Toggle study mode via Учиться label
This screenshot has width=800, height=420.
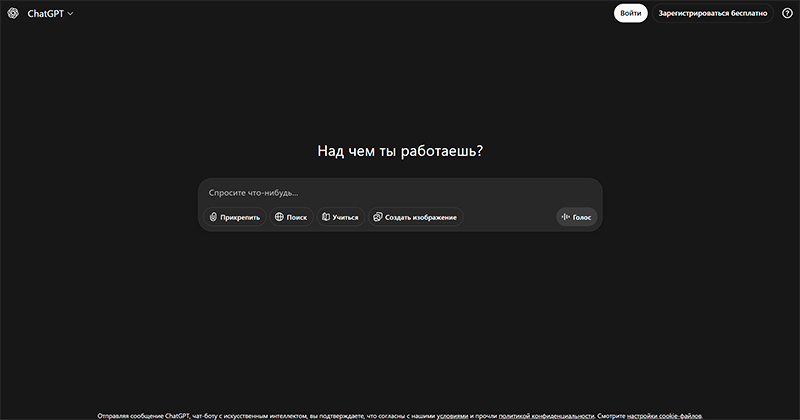(346, 217)
